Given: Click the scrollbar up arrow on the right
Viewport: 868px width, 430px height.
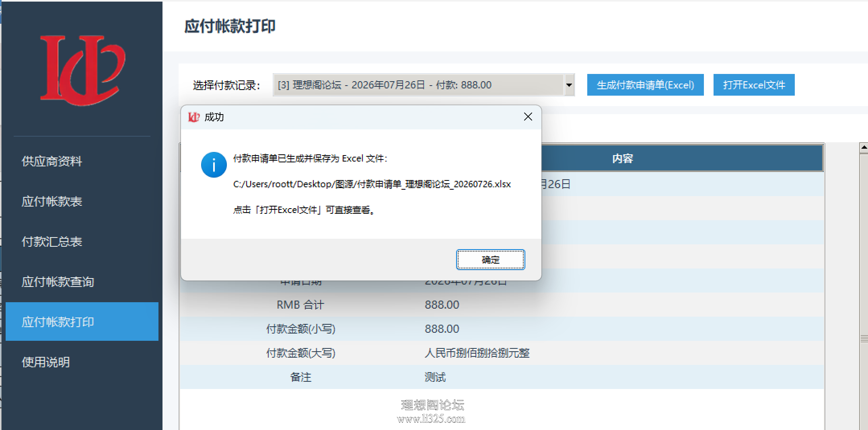Looking at the screenshot, I should pos(864,147).
